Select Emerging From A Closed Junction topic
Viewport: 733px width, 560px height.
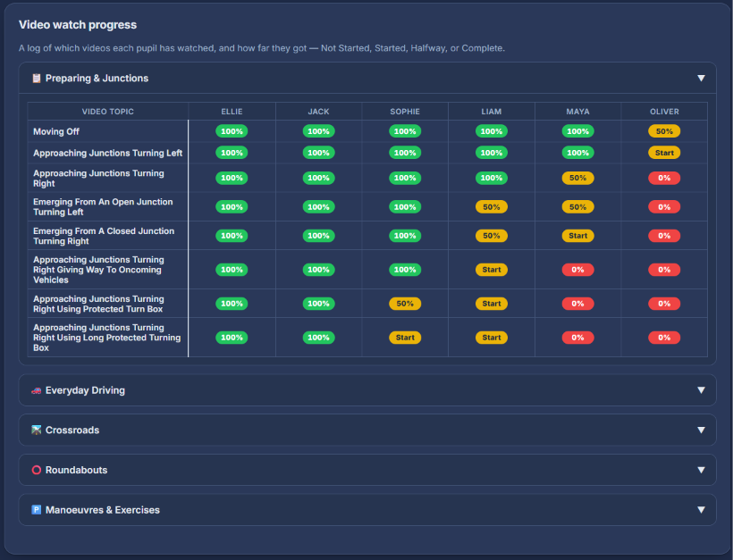click(104, 236)
